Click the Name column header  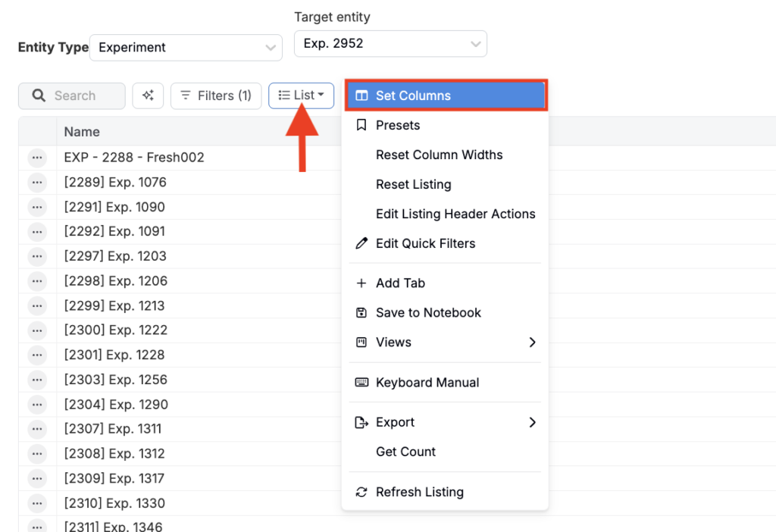point(82,132)
